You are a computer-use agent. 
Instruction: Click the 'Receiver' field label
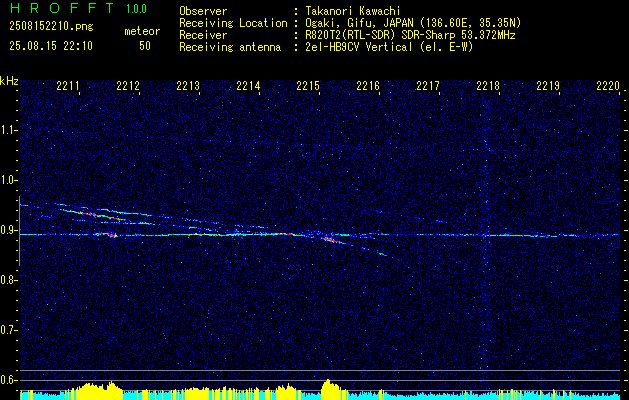[203, 35]
